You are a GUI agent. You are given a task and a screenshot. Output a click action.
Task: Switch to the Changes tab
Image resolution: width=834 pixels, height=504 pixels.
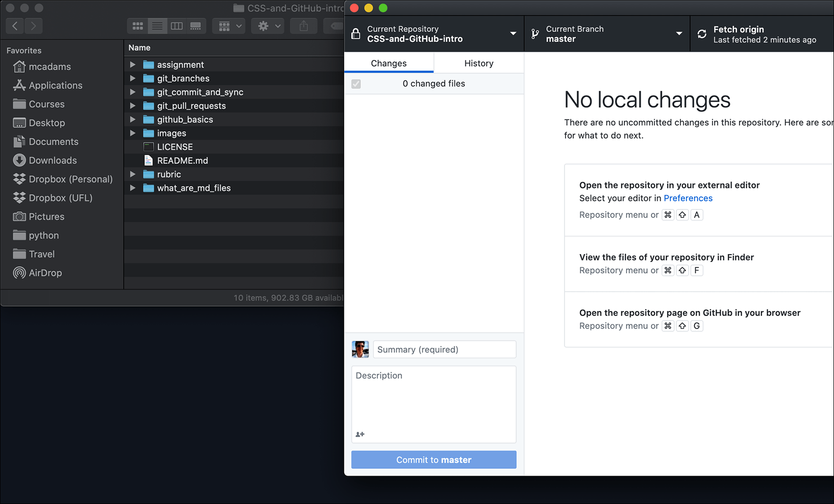point(389,63)
